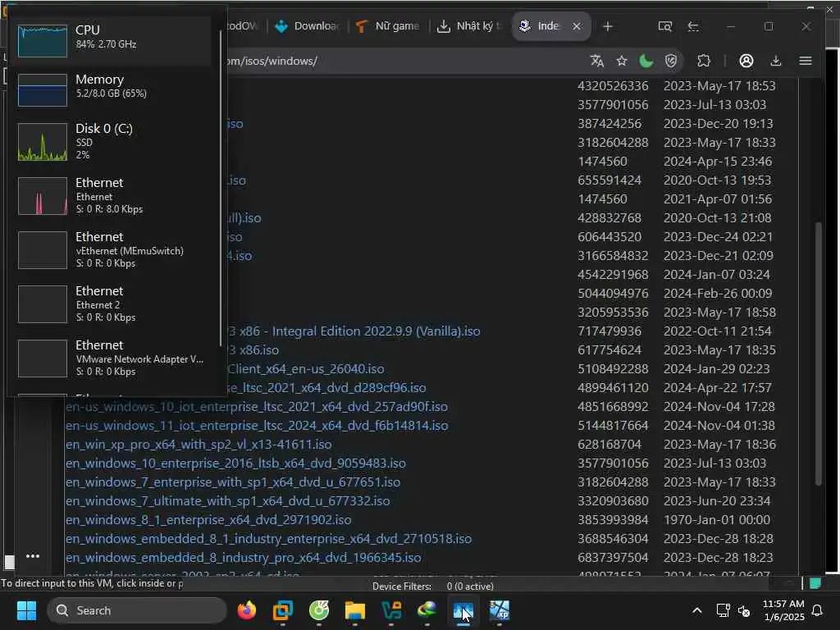Click the tab list arrows icon
This screenshot has height=630, width=840.
pyautogui.click(x=693, y=26)
